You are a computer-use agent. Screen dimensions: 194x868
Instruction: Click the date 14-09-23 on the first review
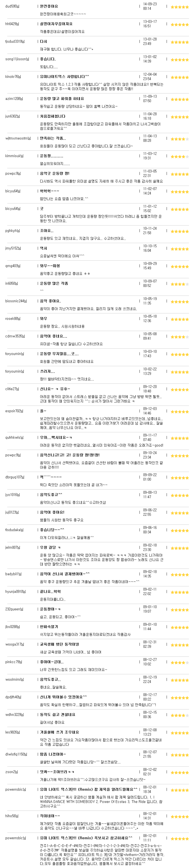coord(150,4)
